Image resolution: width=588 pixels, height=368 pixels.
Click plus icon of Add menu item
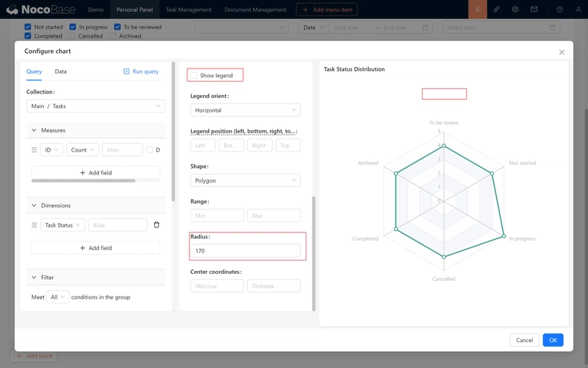(x=305, y=10)
